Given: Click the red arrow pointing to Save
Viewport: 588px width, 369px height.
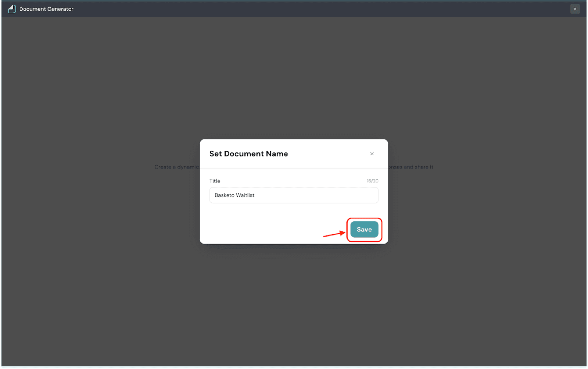Looking at the screenshot, I should point(334,234).
